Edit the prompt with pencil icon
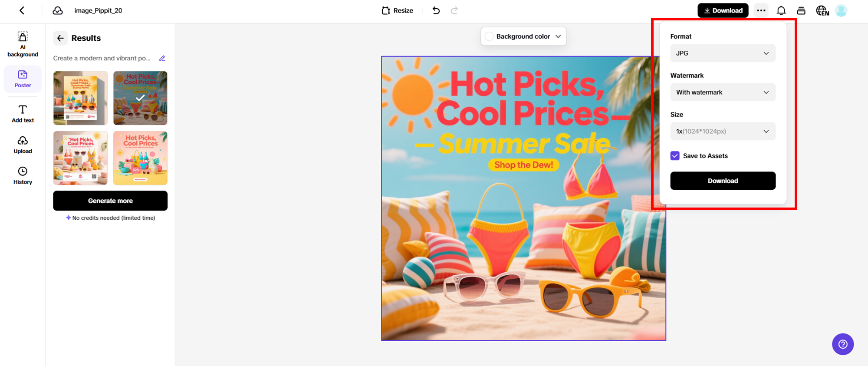This screenshot has width=868, height=366. 162,58
